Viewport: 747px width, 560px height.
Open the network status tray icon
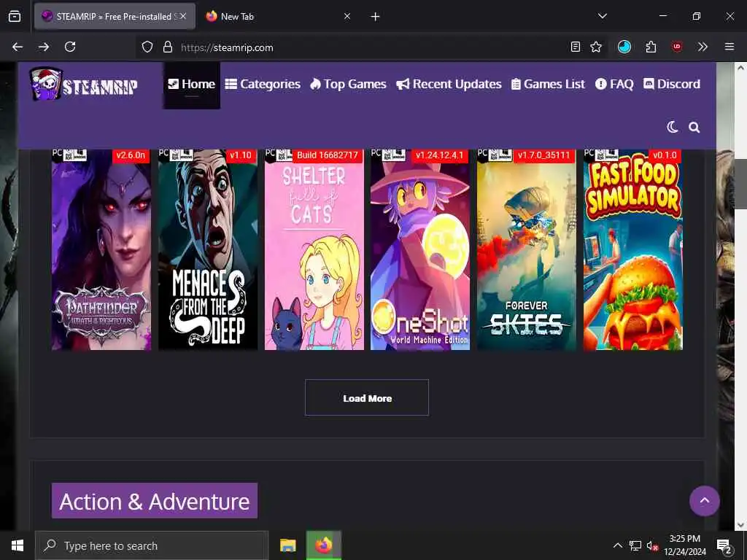(635, 545)
